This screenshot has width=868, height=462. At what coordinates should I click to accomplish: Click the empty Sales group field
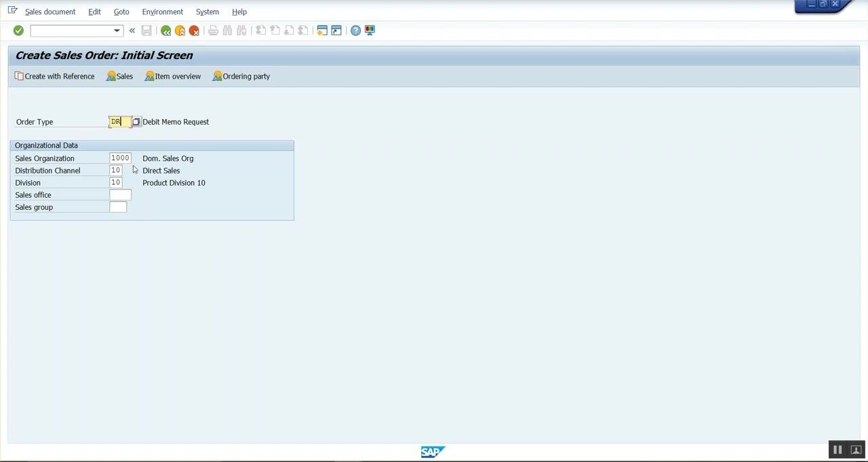coord(118,207)
